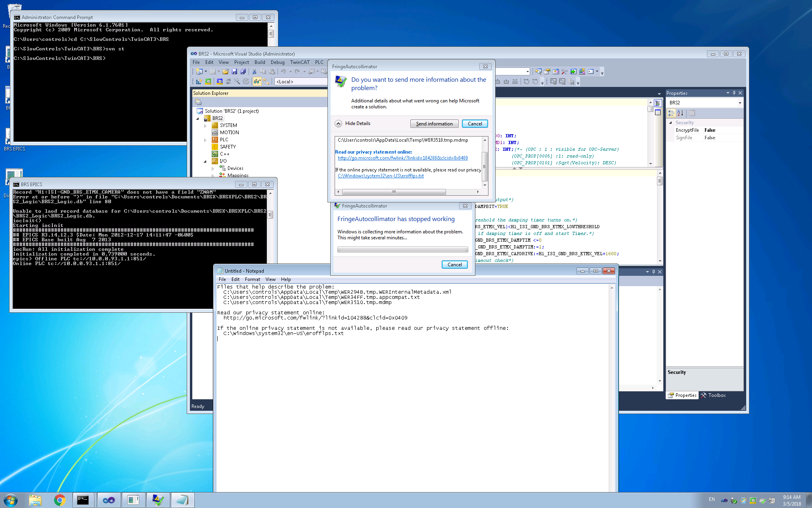Click Windows Start button

pos(10,500)
